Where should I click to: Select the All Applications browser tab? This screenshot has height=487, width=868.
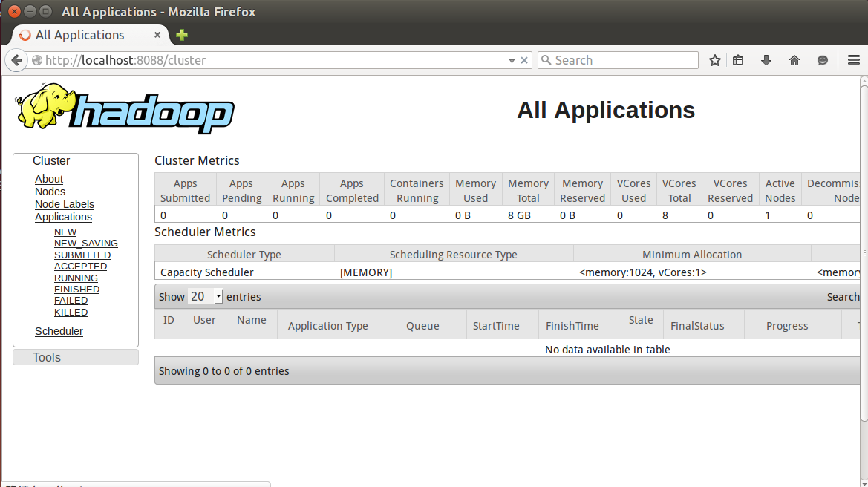pos(90,35)
